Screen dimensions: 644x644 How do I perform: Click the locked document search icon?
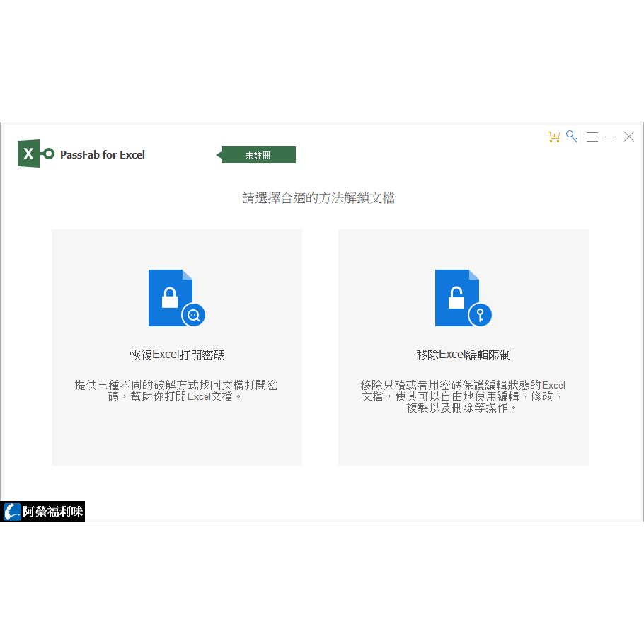[177, 298]
